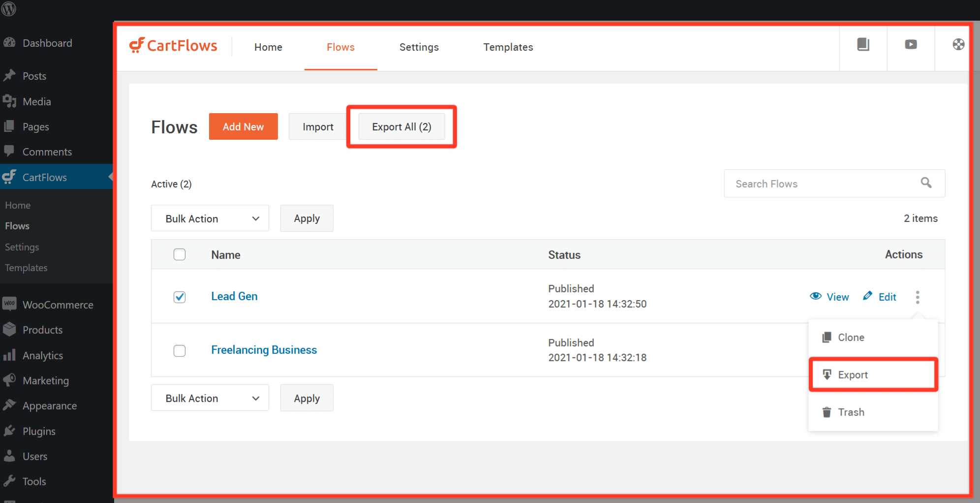
Task: Check the Freelancing Business row checkbox
Action: coord(180,350)
